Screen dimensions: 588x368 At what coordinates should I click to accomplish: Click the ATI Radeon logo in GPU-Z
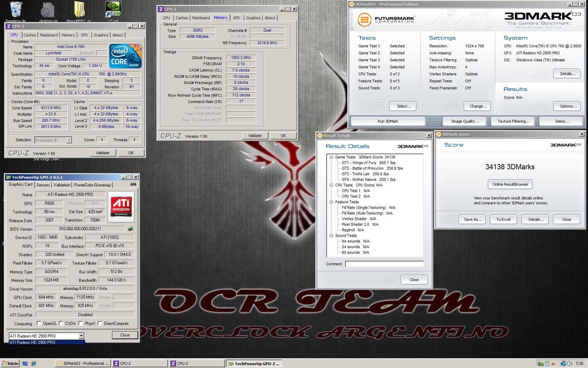[x=121, y=206]
